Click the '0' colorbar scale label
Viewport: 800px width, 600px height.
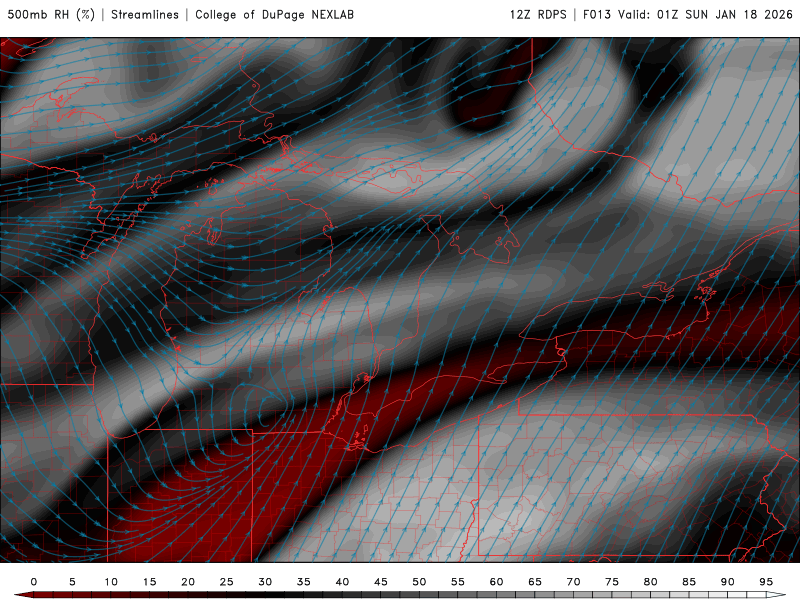click(x=34, y=582)
